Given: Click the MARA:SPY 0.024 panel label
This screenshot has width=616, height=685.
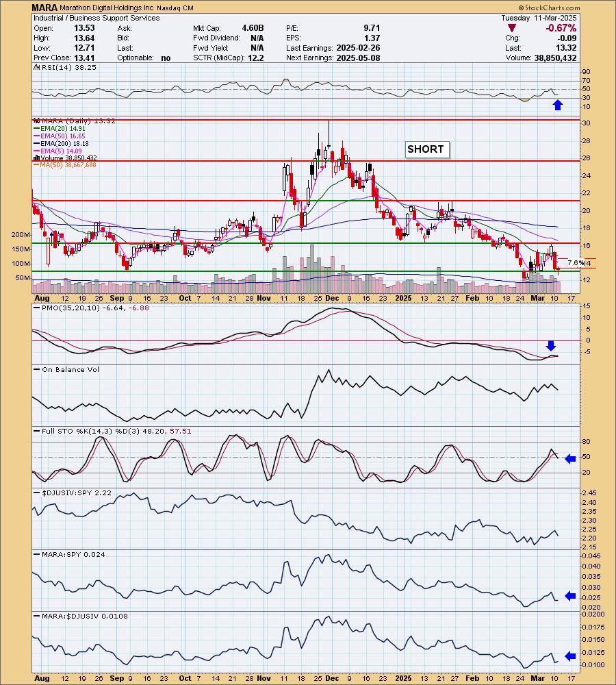Looking at the screenshot, I should pos(73,555).
